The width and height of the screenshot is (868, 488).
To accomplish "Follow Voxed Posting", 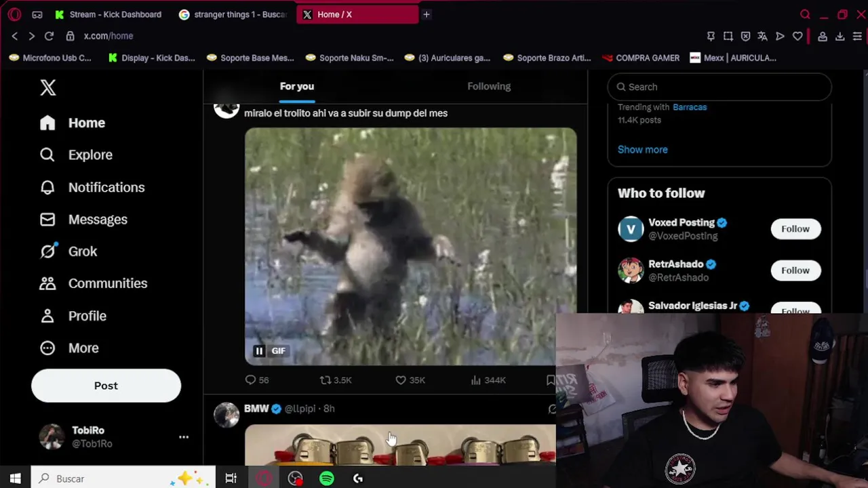I will [795, 229].
